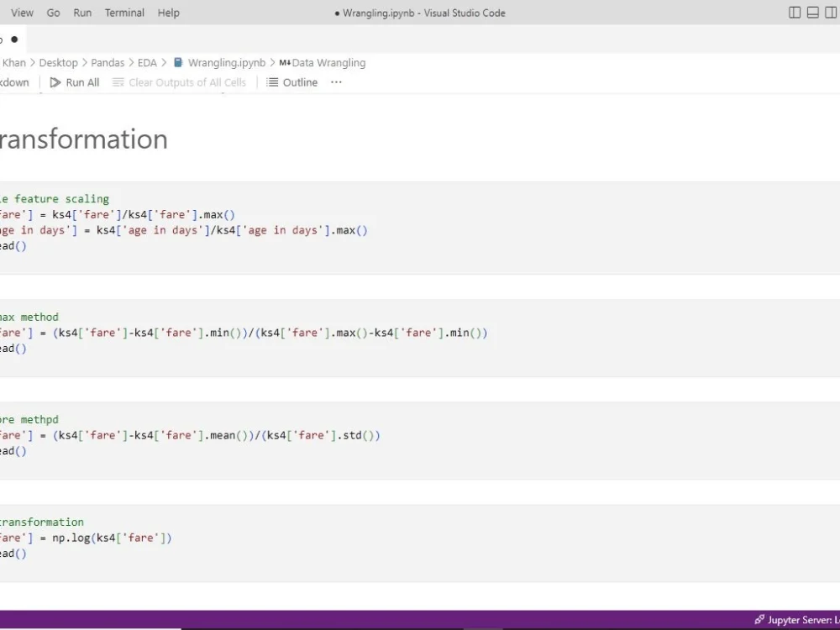
Task: Open the Terminal menu
Action: [124, 13]
